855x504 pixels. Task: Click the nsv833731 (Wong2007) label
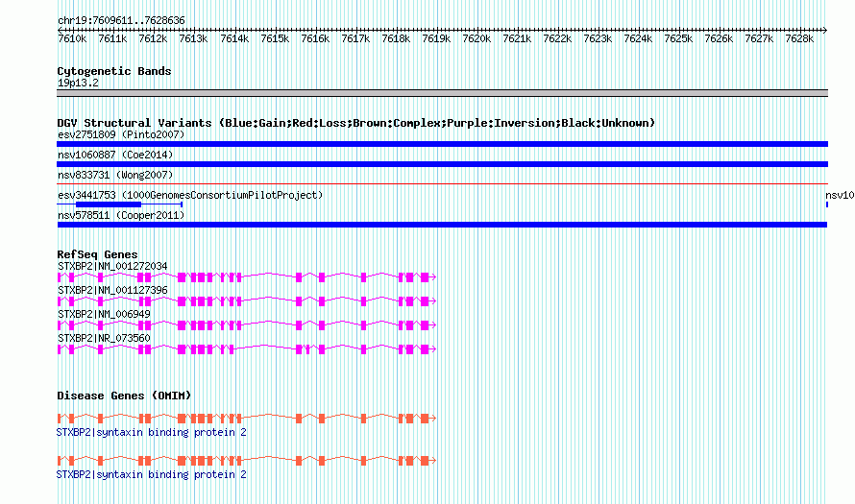115,175
